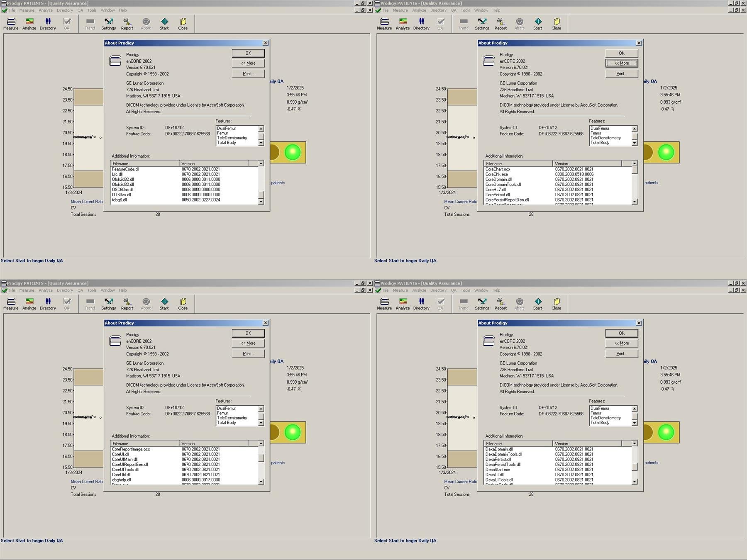The width and height of the screenshot is (747, 560).
Task: Click the Directory icon in the top-left window
Action: coord(48,24)
